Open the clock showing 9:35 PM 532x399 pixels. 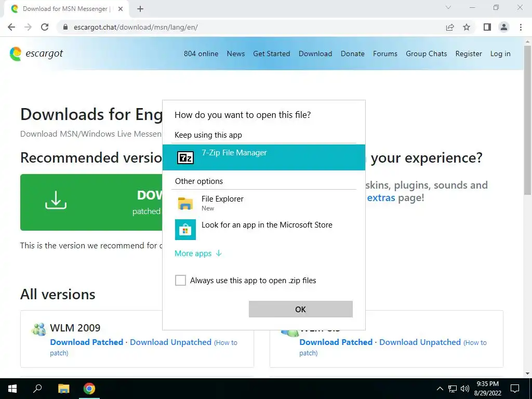click(x=487, y=389)
